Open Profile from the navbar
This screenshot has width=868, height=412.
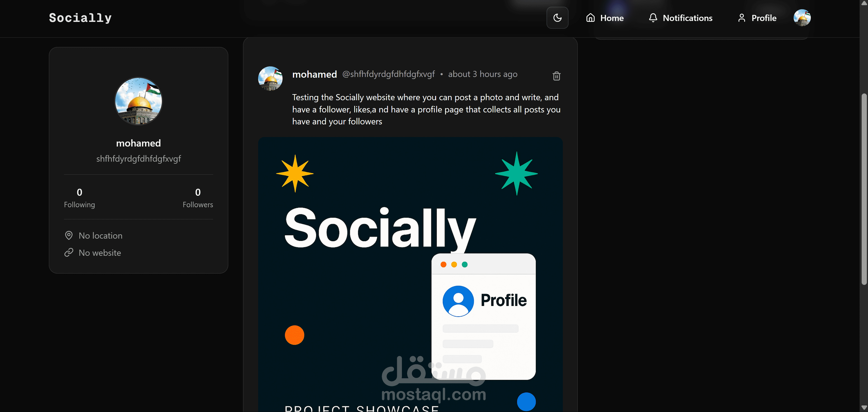[x=757, y=18]
